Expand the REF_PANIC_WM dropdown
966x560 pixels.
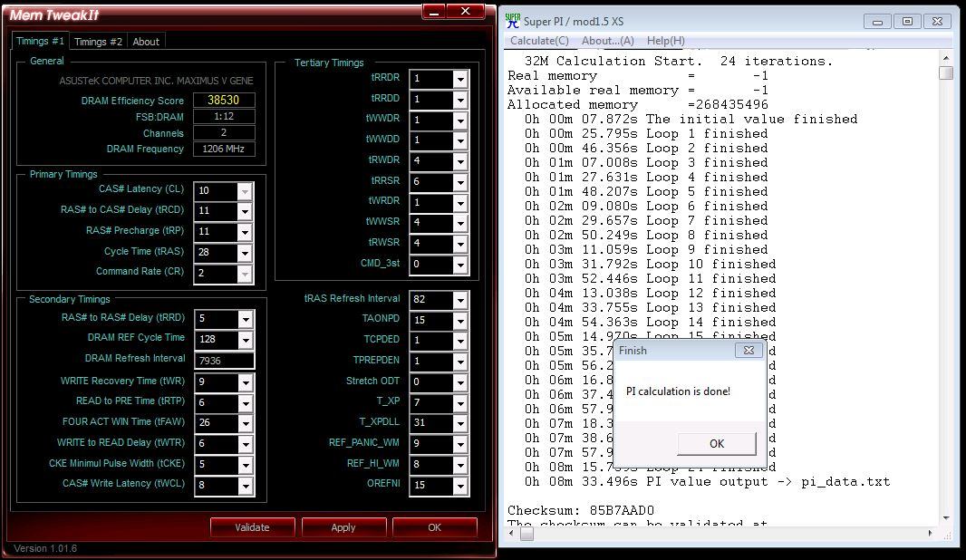(460, 444)
